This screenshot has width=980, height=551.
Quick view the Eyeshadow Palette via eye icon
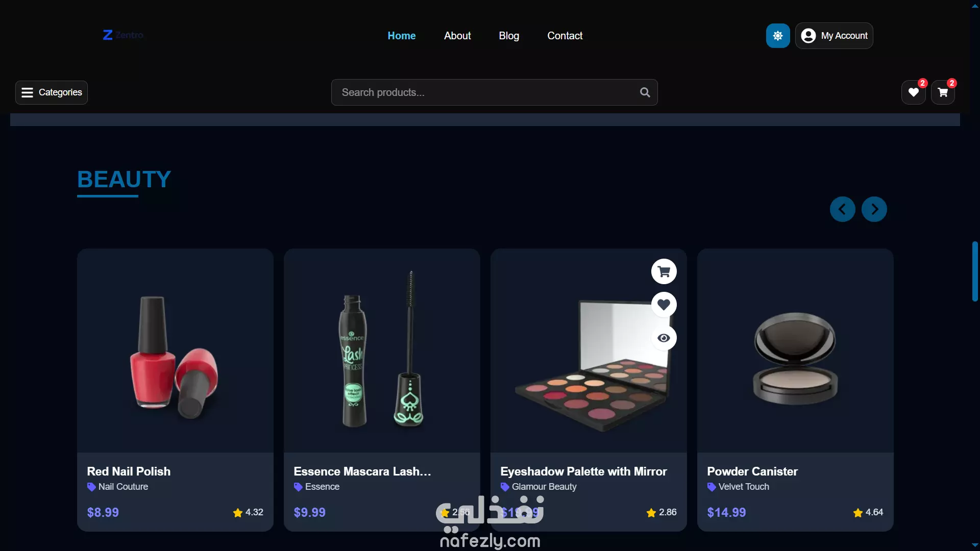[664, 338]
